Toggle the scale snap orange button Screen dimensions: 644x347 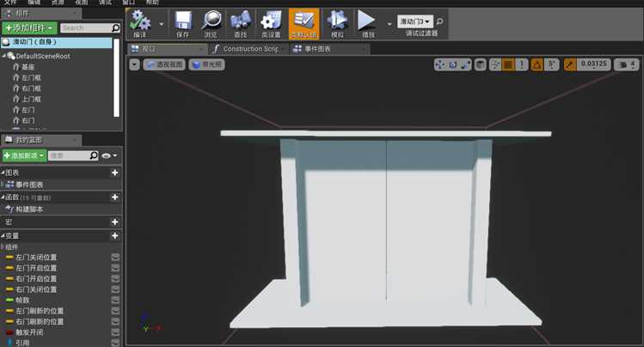coord(570,64)
